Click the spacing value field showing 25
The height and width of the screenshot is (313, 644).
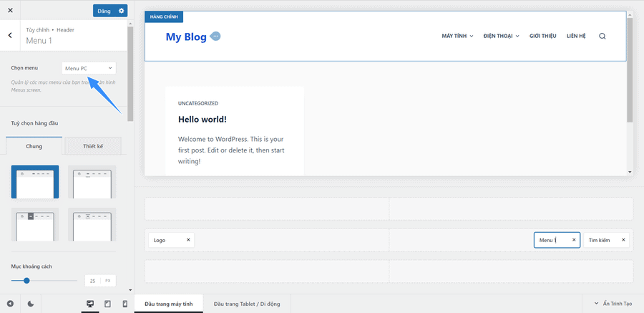coord(93,281)
